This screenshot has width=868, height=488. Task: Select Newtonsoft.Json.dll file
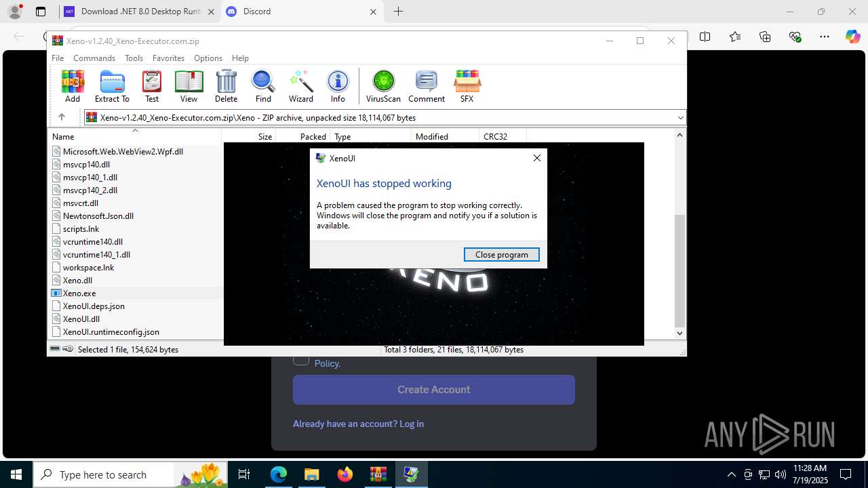(98, 216)
